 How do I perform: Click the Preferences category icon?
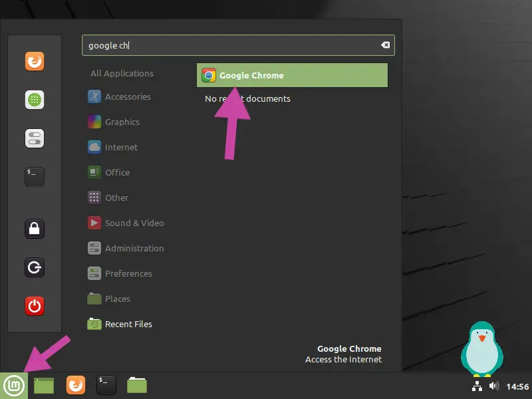click(94, 273)
